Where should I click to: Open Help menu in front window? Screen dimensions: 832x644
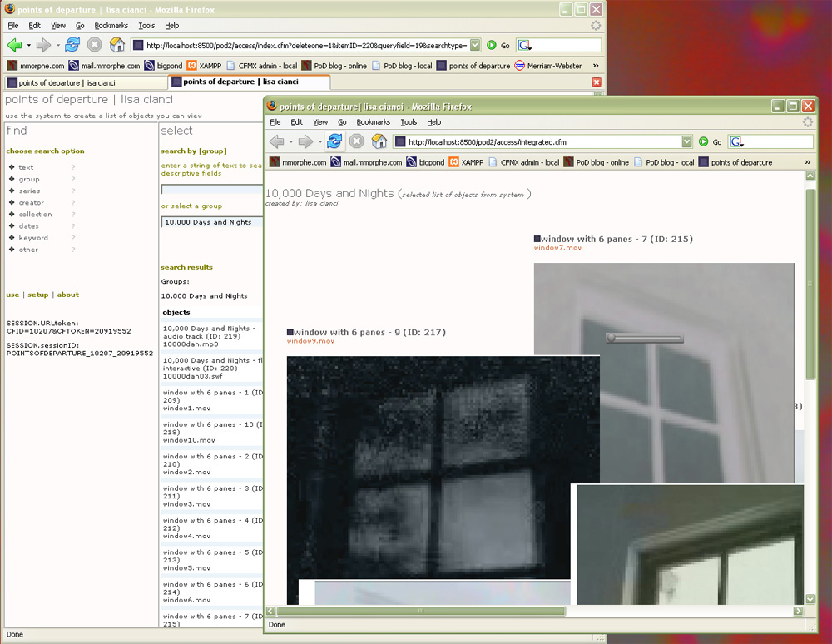point(434,122)
